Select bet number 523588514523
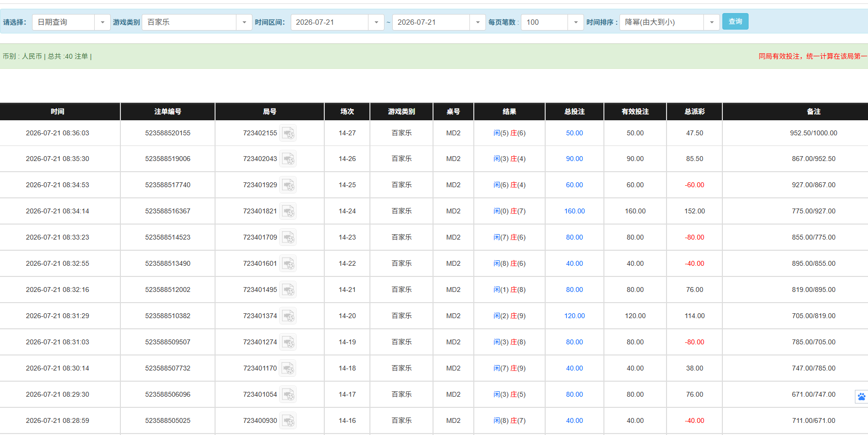Image resolution: width=868 pixels, height=435 pixels. [167, 237]
